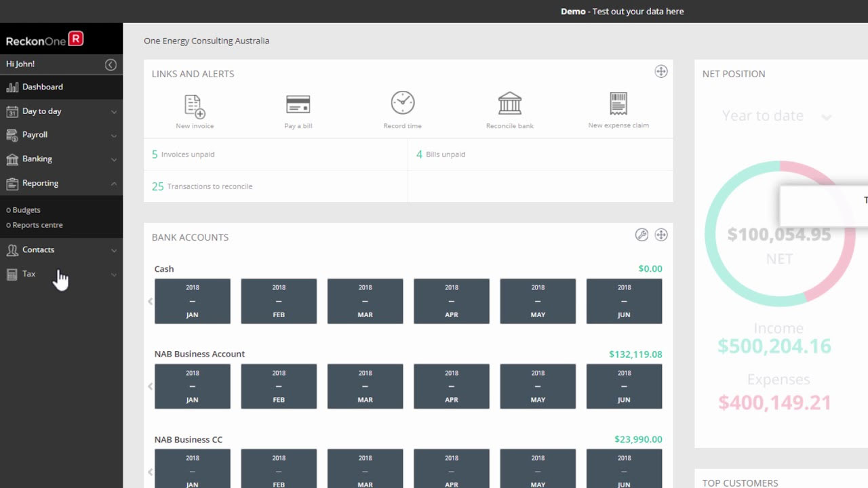Click the Cash $0.00 balance
Viewport: 868px width, 488px height.
pos(650,269)
